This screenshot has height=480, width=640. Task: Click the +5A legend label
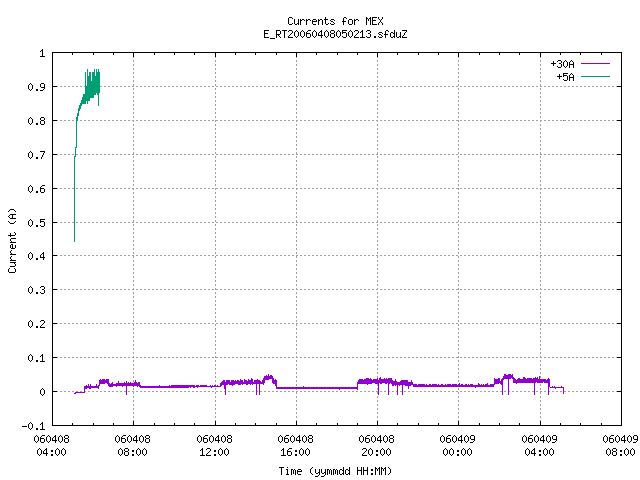(565, 77)
